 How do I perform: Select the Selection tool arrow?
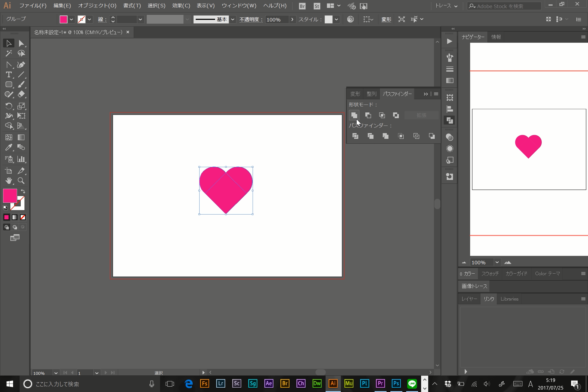[x=9, y=43]
